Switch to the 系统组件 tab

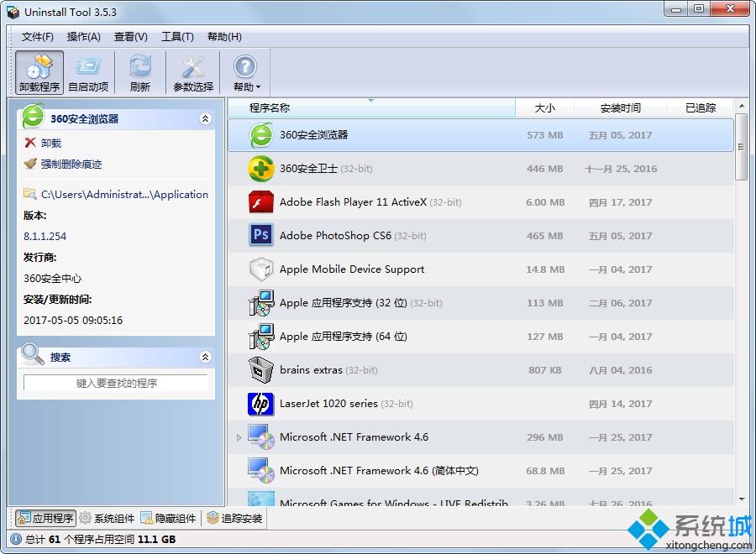[x=107, y=519]
